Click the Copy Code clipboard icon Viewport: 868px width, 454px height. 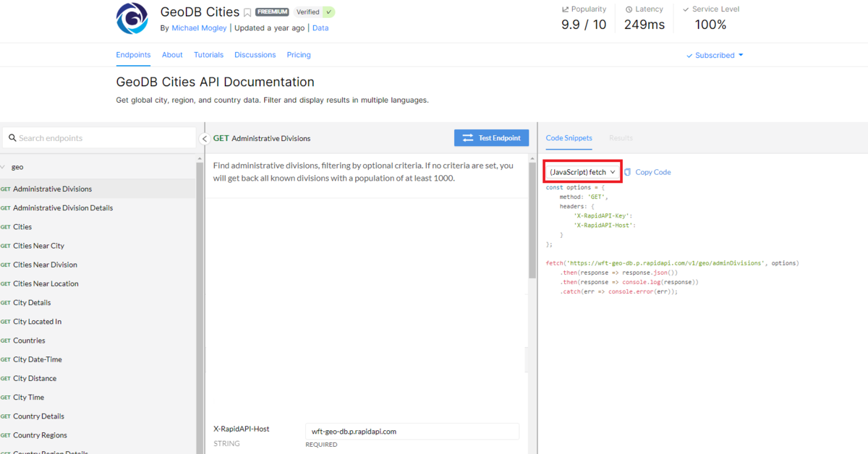pos(627,171)
